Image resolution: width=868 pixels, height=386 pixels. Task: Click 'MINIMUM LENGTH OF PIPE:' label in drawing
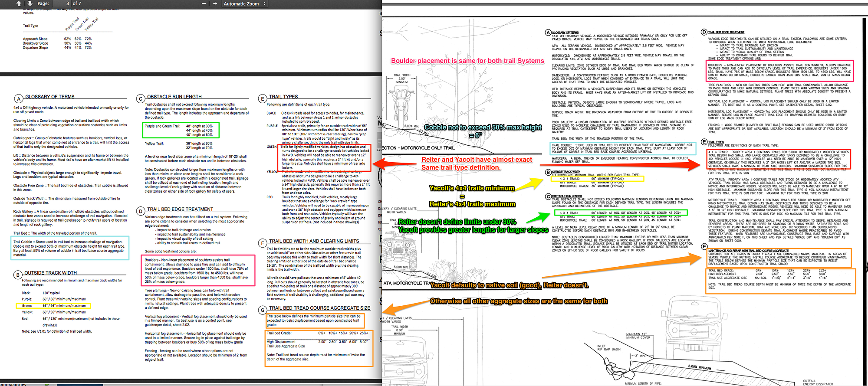click(x=643, y=383)
